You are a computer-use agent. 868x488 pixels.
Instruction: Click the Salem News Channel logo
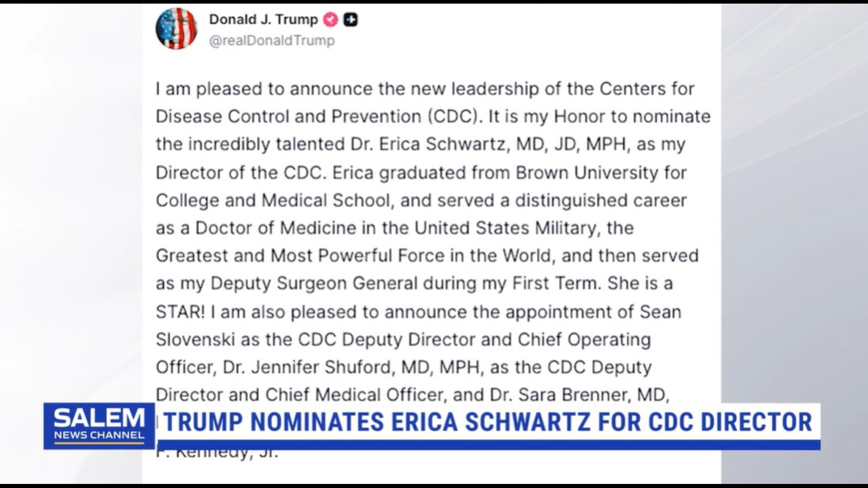click(99, 426)
